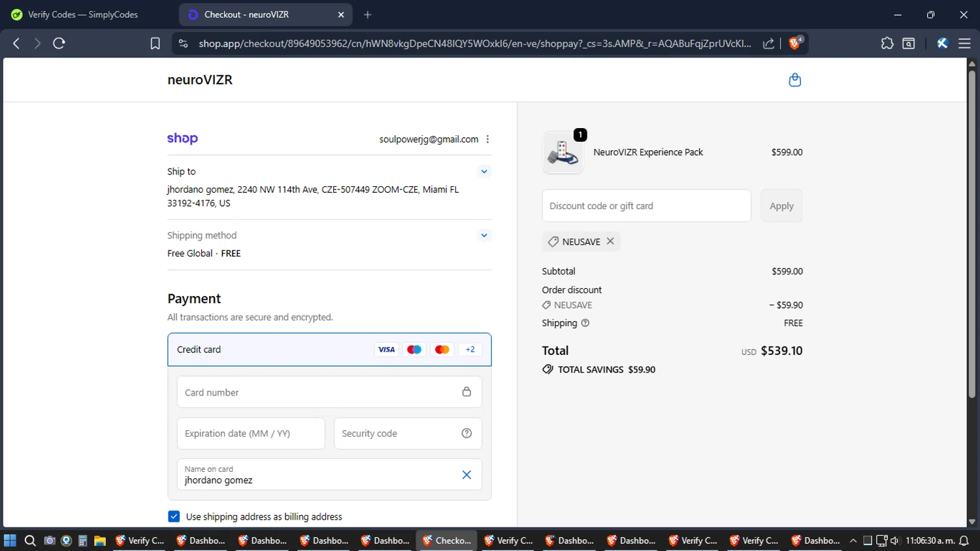980x551 pixels.
Task: Click the scrollbar up arrow
Action: coord(972,63)
